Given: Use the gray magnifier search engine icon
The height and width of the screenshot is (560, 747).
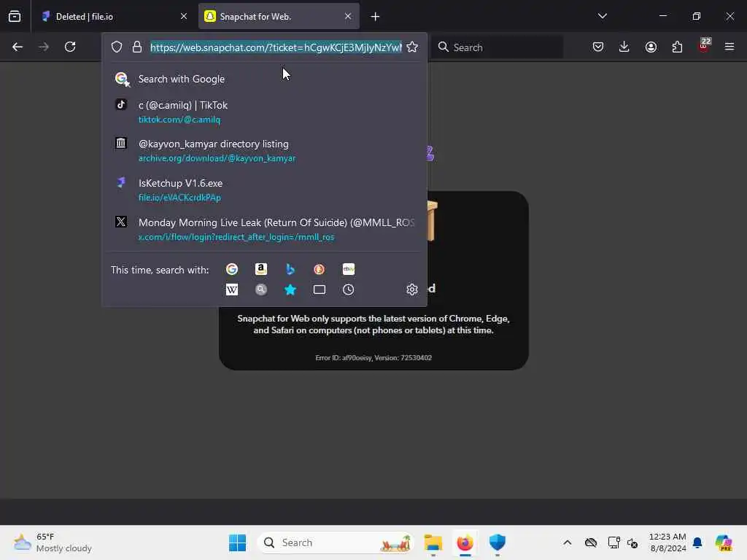Looking at the screenshot, I should 261,289.
